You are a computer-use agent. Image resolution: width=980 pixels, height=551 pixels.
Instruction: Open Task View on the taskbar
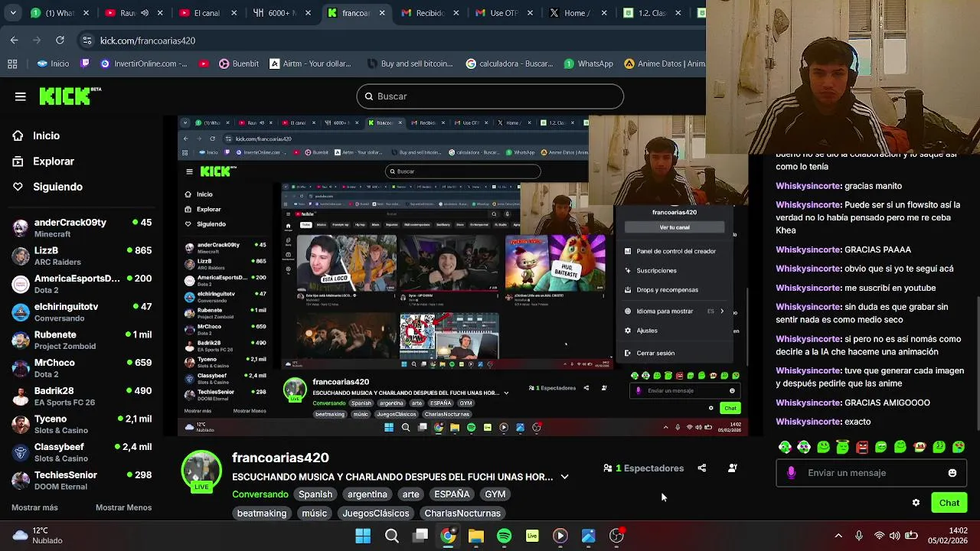click(420, 536)
